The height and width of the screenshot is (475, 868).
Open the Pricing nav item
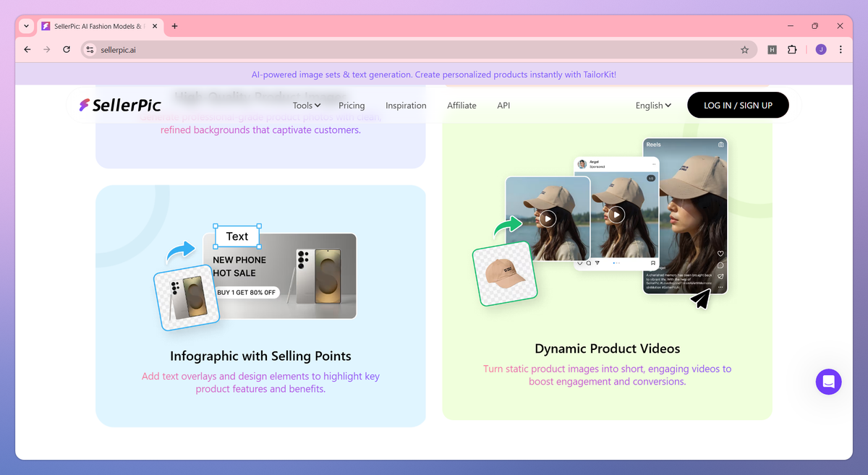coord(352,106)
